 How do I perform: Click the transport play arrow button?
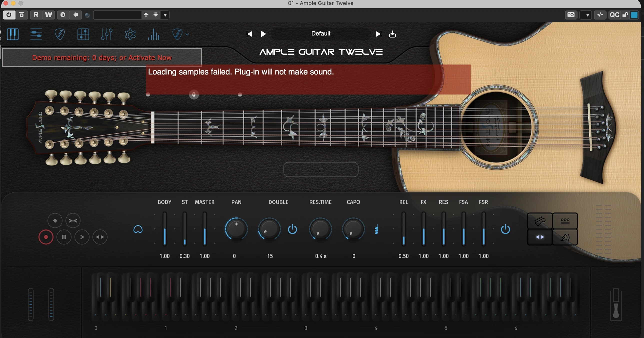tap(82, 237)
